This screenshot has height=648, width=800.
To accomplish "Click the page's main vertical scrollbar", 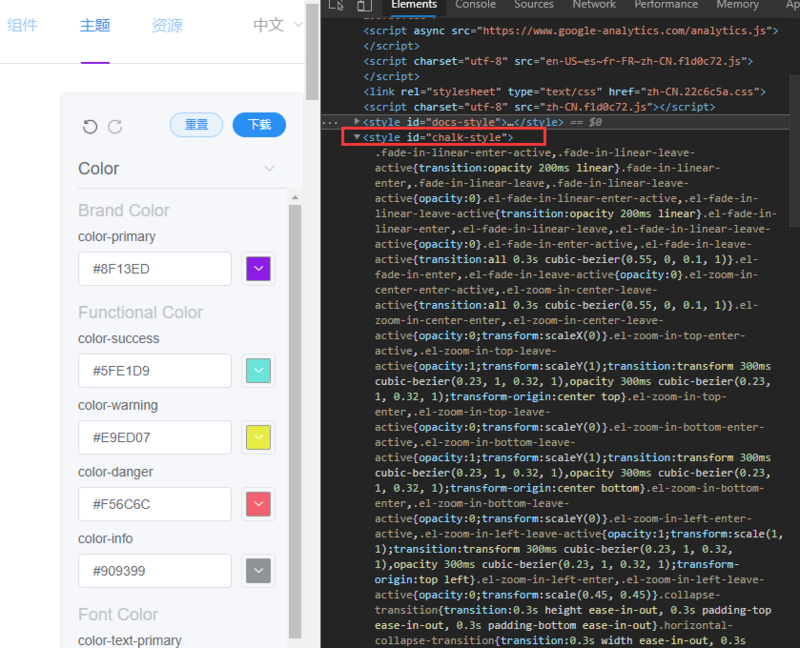I will point(312,50).
